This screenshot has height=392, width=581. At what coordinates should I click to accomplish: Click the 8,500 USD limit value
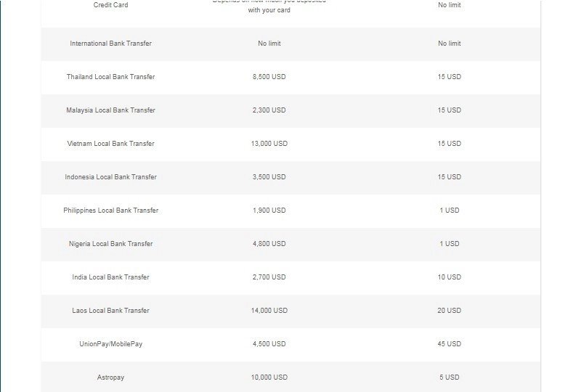(269, 77)
